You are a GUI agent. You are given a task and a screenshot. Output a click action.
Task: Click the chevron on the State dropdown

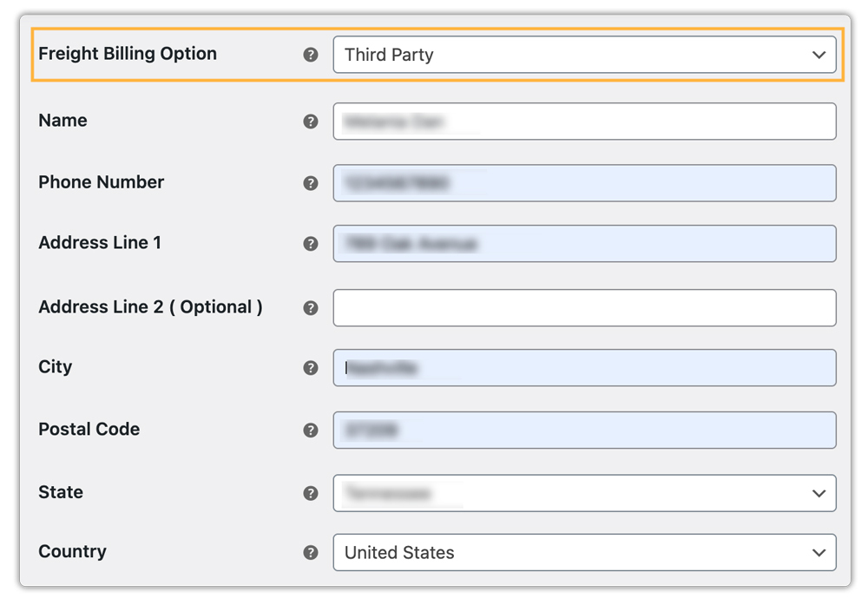click(x=819, y=493)
